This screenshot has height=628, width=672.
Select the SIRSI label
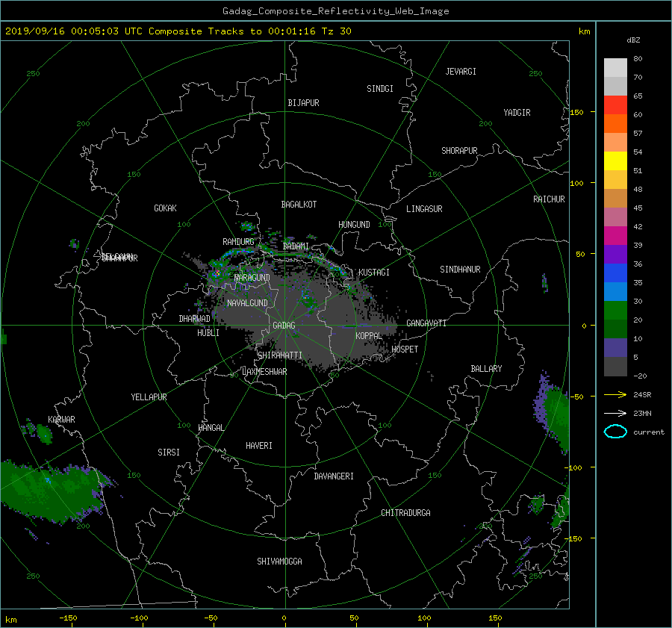[169, 453]
